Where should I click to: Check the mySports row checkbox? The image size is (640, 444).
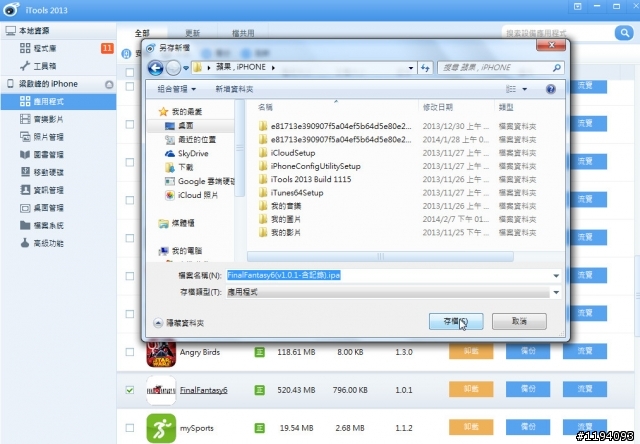[x=130, y=428]
